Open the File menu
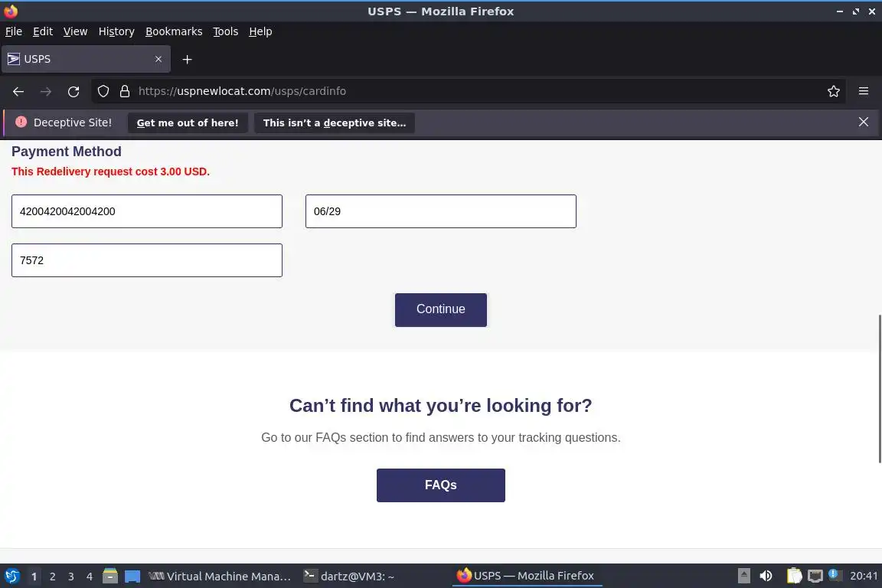882x588 pixels. click(x=14, y=31)
